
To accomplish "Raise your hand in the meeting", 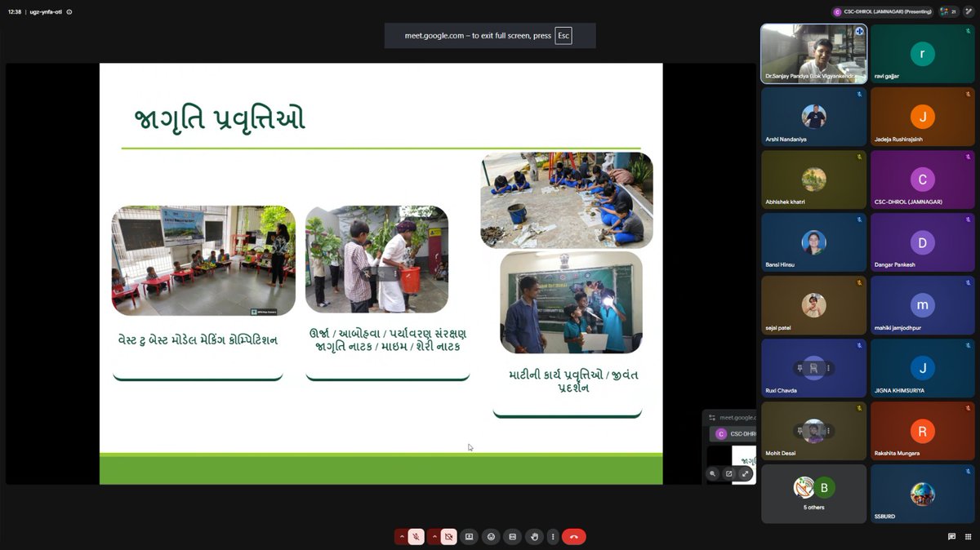I will (x=534, y=537).
